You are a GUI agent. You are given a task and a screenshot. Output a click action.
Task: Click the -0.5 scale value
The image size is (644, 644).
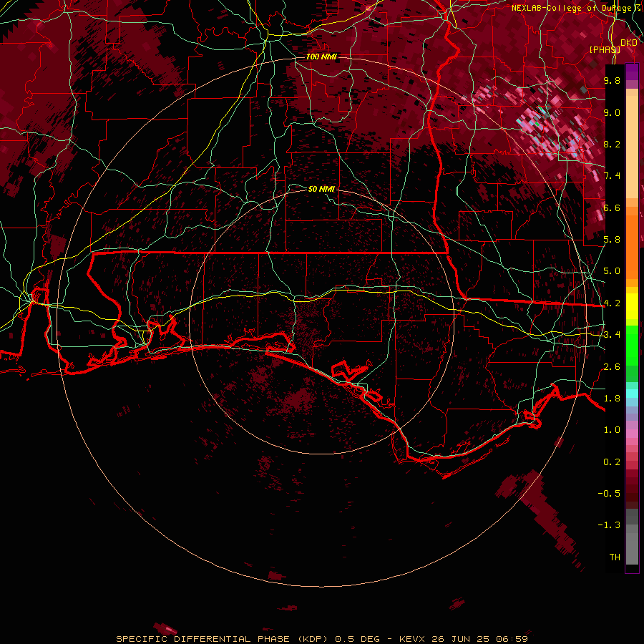(x=609, y=494)
